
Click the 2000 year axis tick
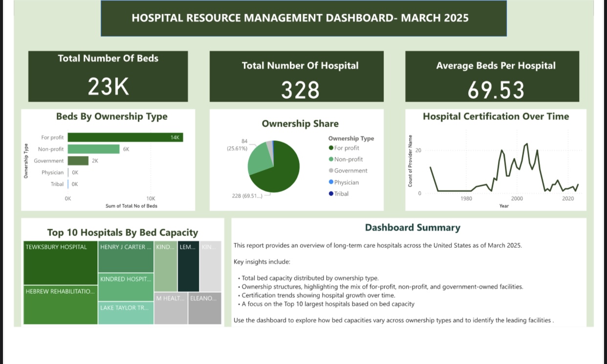[517, 198]
